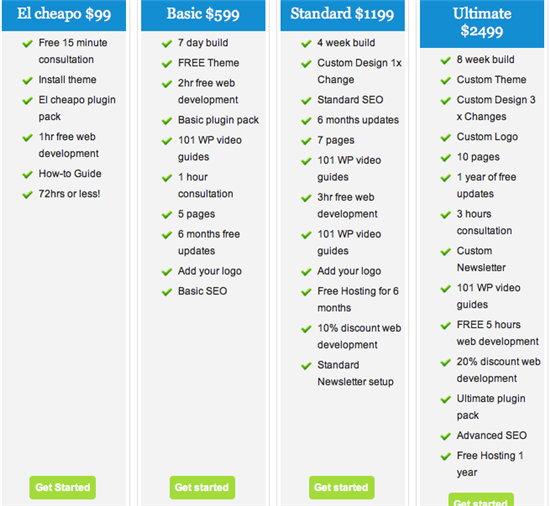Viewport: 550px width, 506px height.
Task: Click checkmark next to Basic SEO
Action: click(167, 292)
